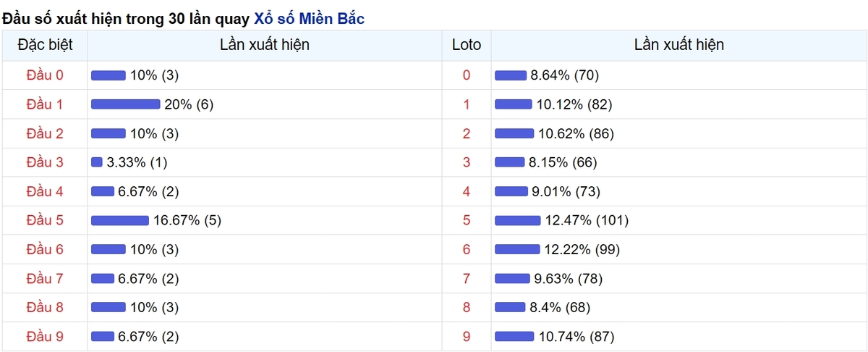
Task: Click loto number 8 cell
Action: click(x=467, y=307)
